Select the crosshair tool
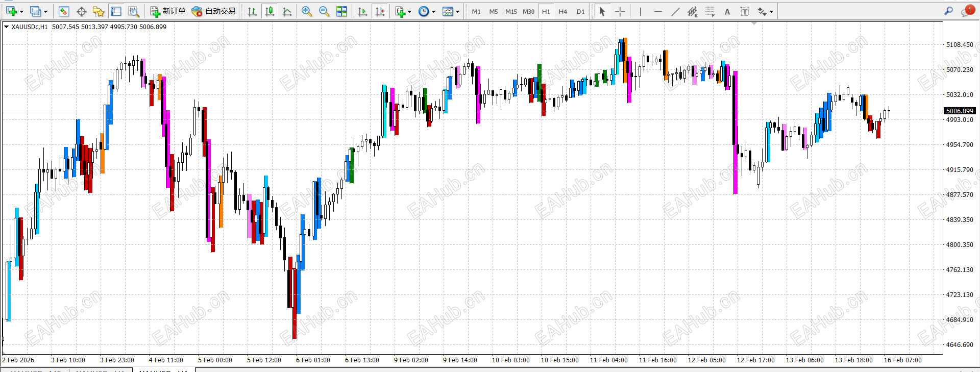 click(620, 11)
